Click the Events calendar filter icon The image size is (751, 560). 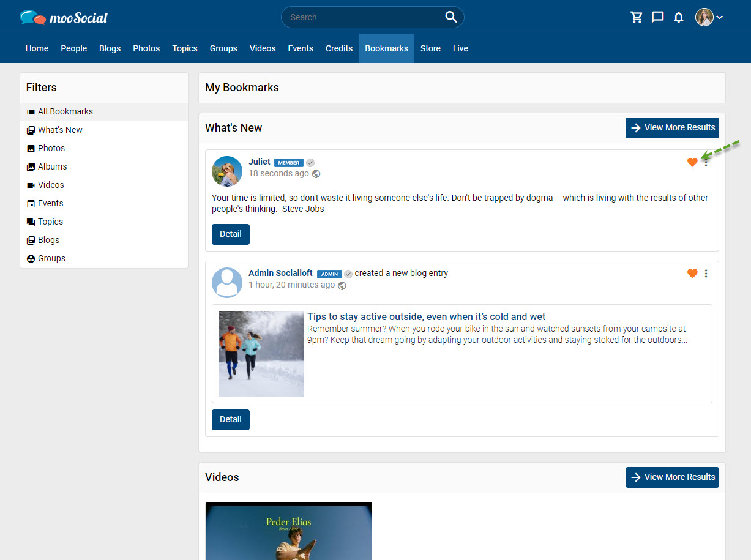tap(31, 204)
